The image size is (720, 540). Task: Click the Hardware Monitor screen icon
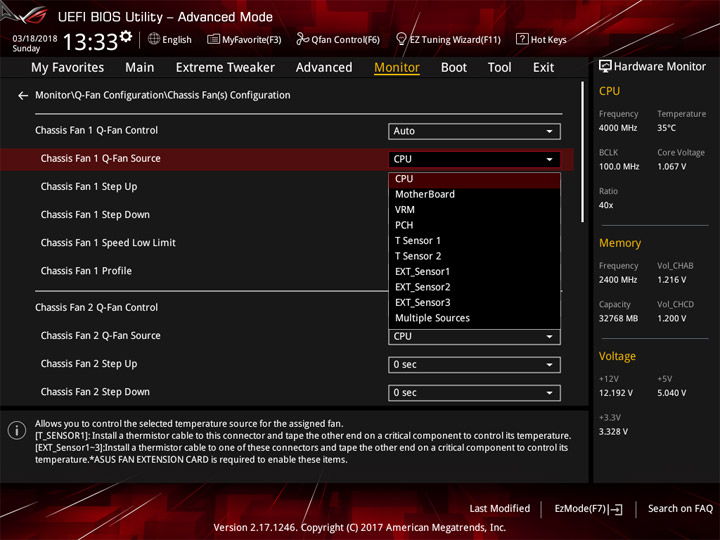605,67
